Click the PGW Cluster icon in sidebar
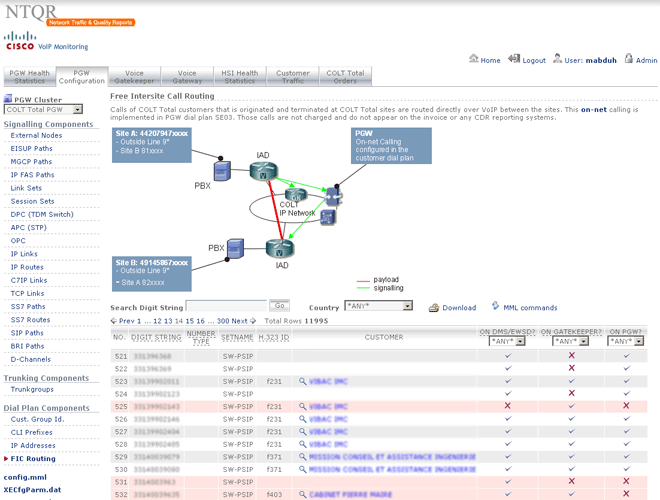The image size is (660, 500). pyautogui.click(x=8, y=99)
